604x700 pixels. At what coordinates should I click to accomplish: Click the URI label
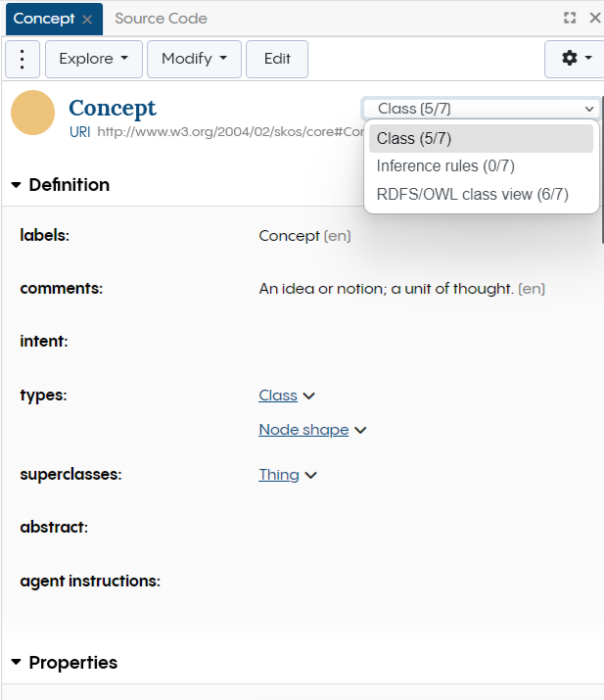[x=80, y=132]
